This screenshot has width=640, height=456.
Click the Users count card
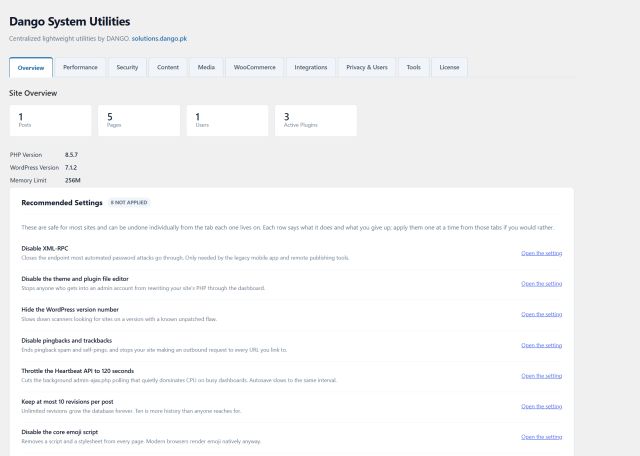tap(228, 120)
